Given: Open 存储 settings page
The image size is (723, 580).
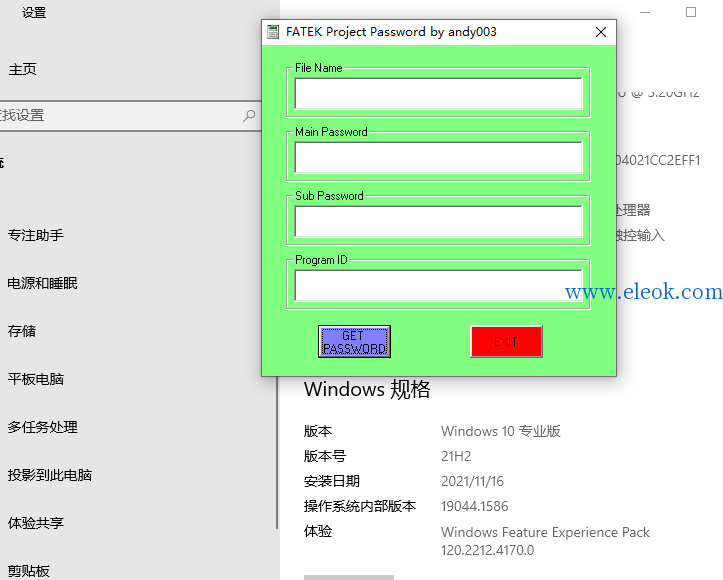Looking at the screenshot, I should 22,331.
